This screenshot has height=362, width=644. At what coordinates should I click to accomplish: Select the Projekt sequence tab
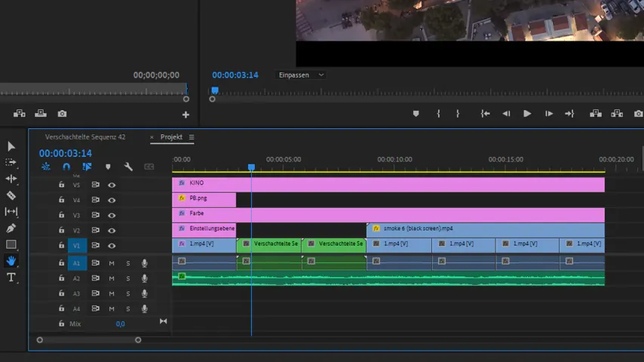[171, 137]
